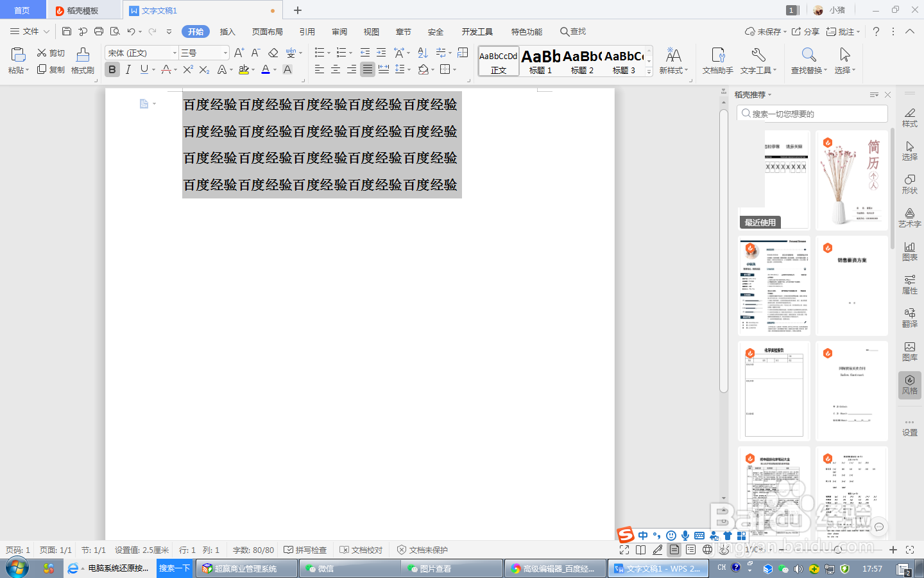924x578 pixels.
Task: Expand numbered list dropdown arrow
Action: (350, 53)
